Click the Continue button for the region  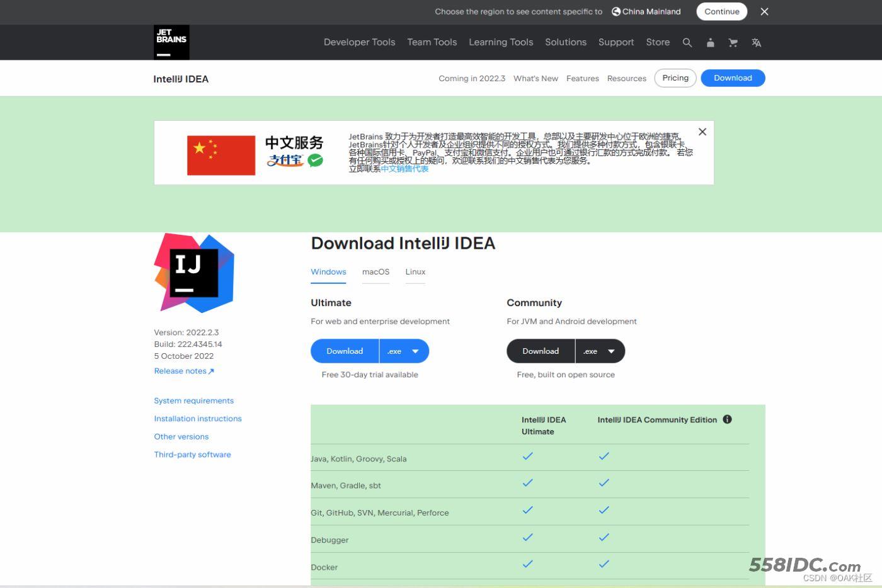click(722, 11)
